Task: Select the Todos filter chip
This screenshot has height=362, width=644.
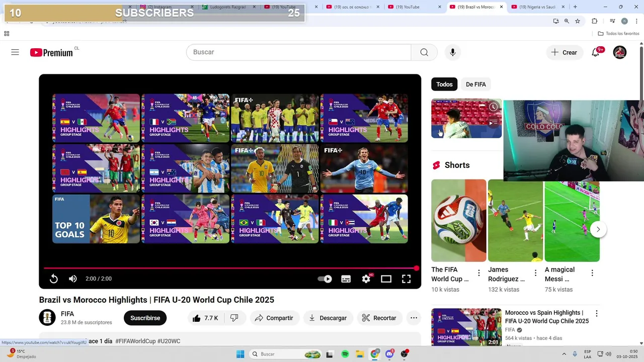Action: click(444, 84)
